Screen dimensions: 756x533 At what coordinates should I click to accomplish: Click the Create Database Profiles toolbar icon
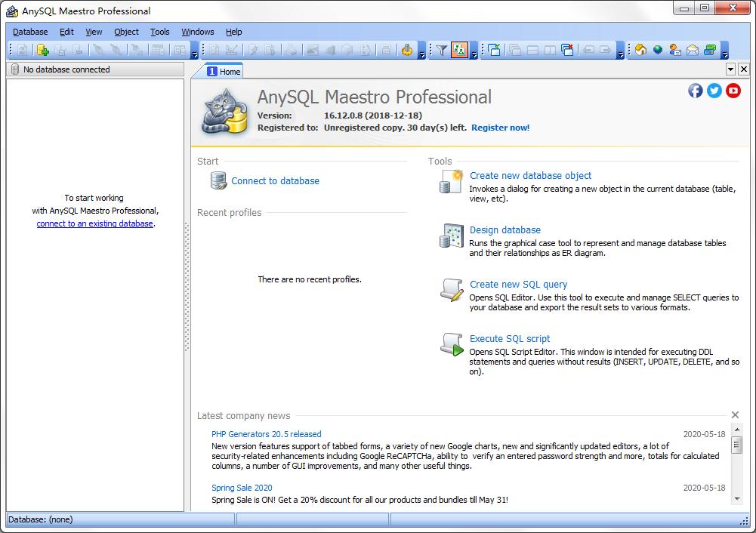[x=42, y=51]
